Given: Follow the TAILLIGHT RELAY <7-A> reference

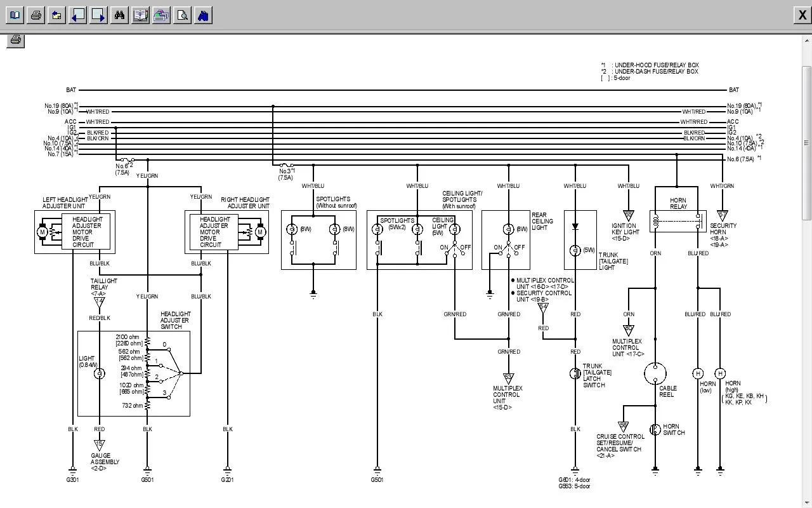Looking at the screenshot, I should coord(104,287).
